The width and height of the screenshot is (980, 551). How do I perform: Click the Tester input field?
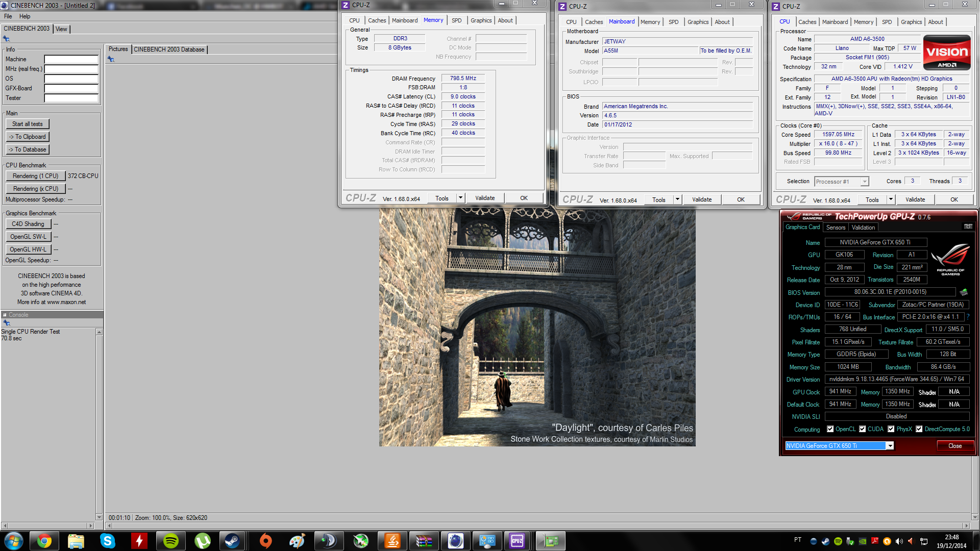click(x=71, y=98)
